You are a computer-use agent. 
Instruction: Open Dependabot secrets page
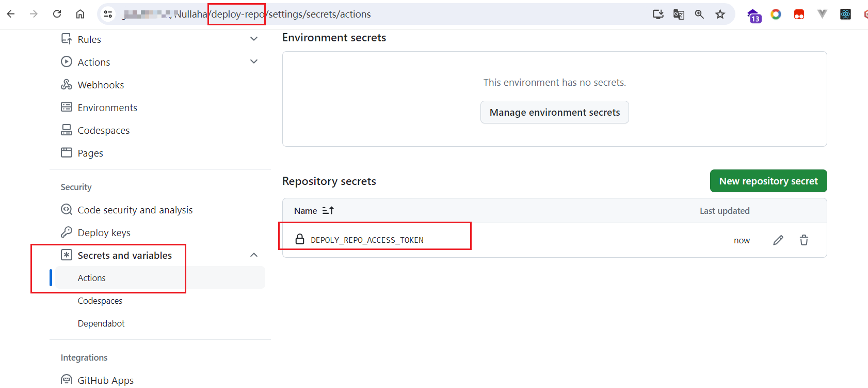(x=101, y=323)
